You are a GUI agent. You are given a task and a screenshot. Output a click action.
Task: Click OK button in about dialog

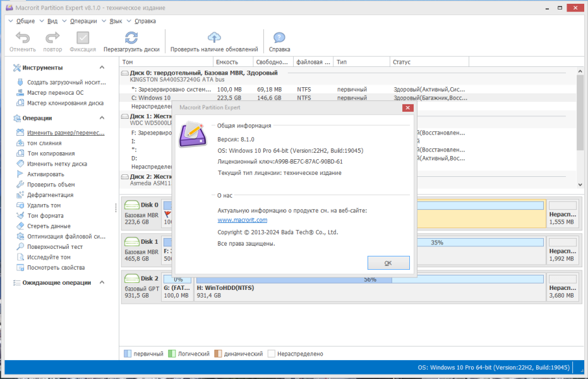(x=388, y=263)
